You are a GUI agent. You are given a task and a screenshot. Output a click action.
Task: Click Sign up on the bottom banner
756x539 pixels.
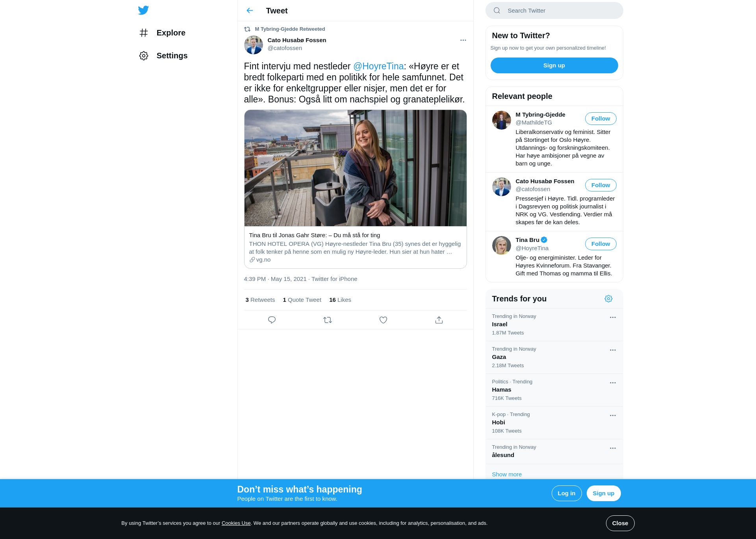click(603, 493)
